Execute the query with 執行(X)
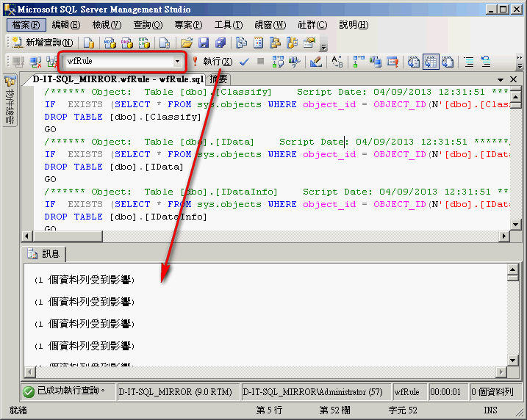This screenshot has height=420, width=527. pos(212,62)
